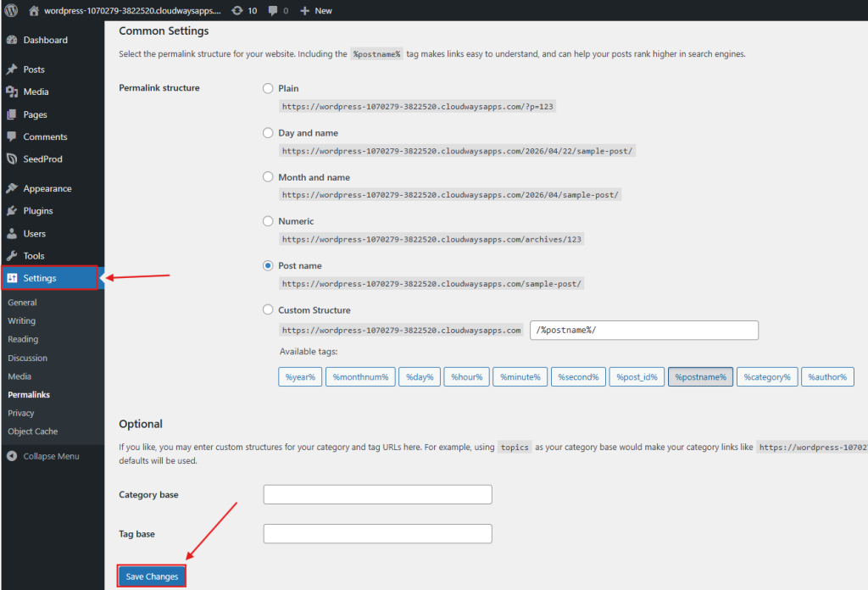
Task: Click Collapse Menu text
Action: pos(51,456)
